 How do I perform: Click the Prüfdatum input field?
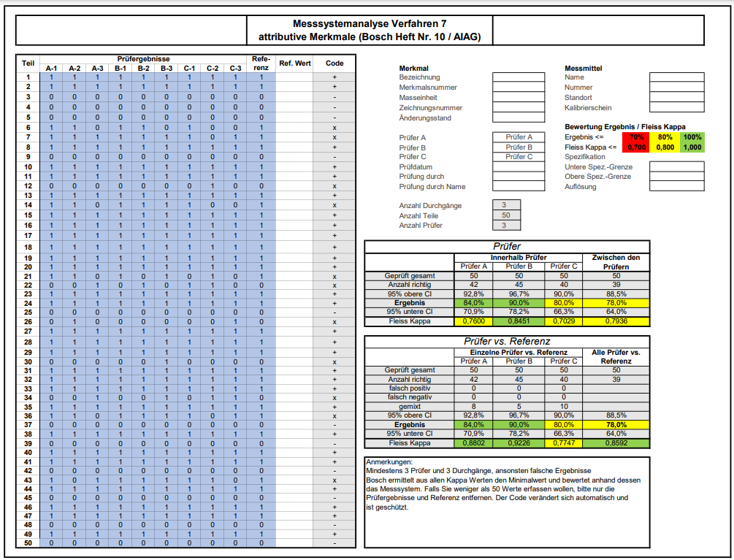tap(519, 166)
